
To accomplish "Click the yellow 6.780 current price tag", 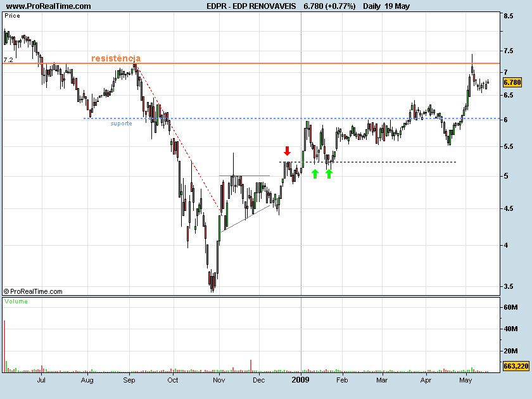I will (x=512, y=82).
